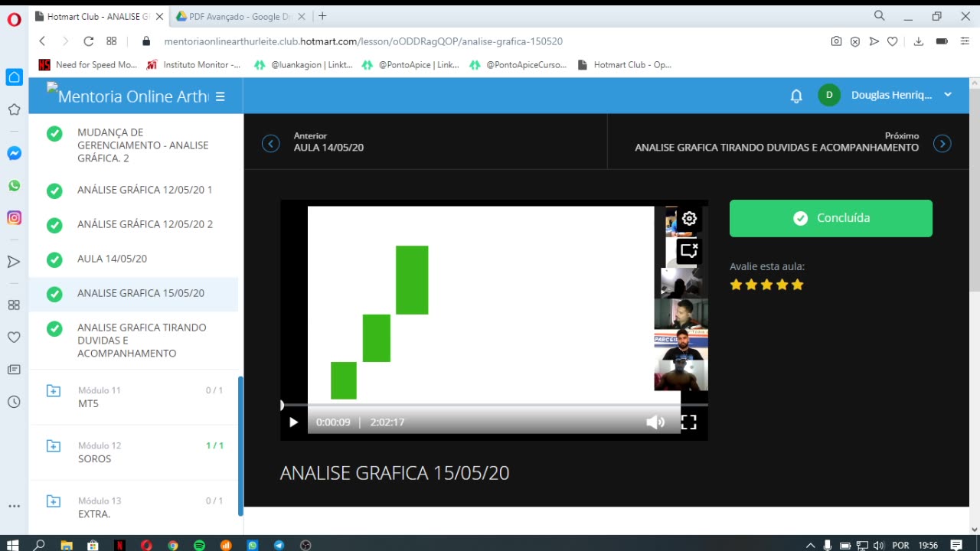
Task: Open ANÁLISE GRÁFICA 12/05/20 1 lesson
Action: (145, 190)
